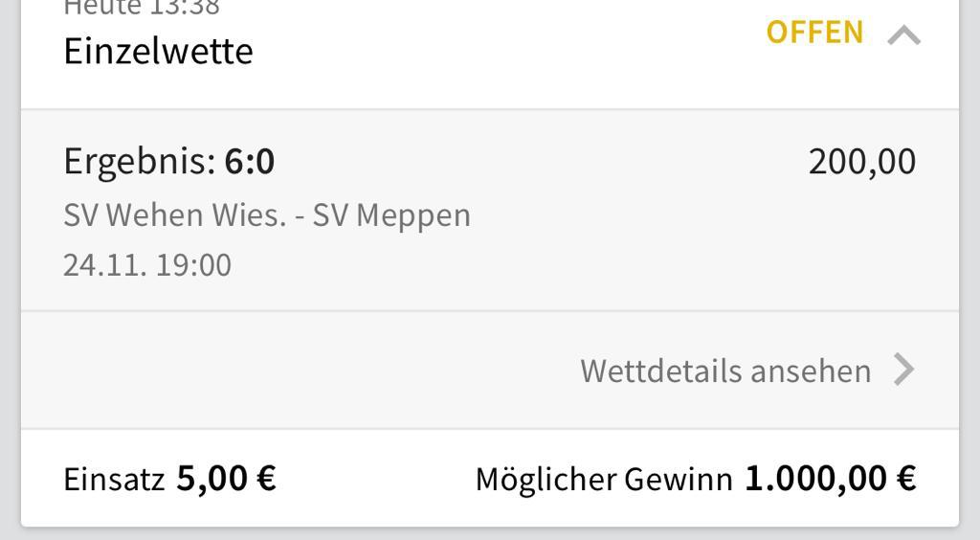
Task: Tap the yellow OFFEN status label
Action: click(x=814, y=33)
